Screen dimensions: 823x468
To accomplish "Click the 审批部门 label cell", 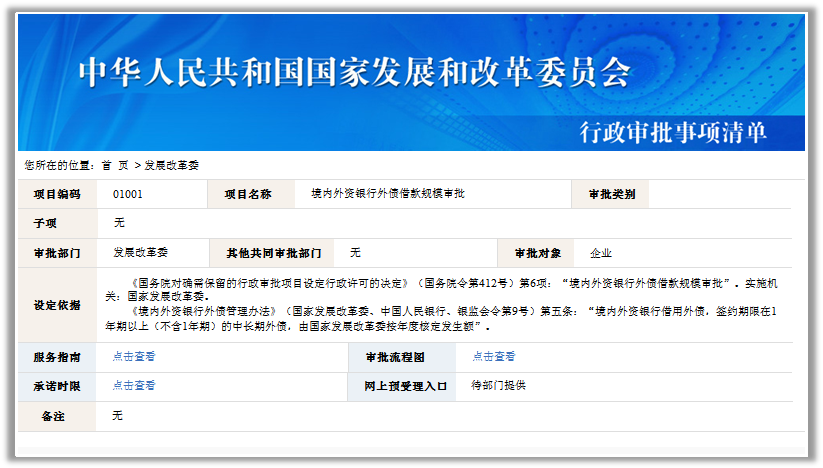I will coord(57,253).
